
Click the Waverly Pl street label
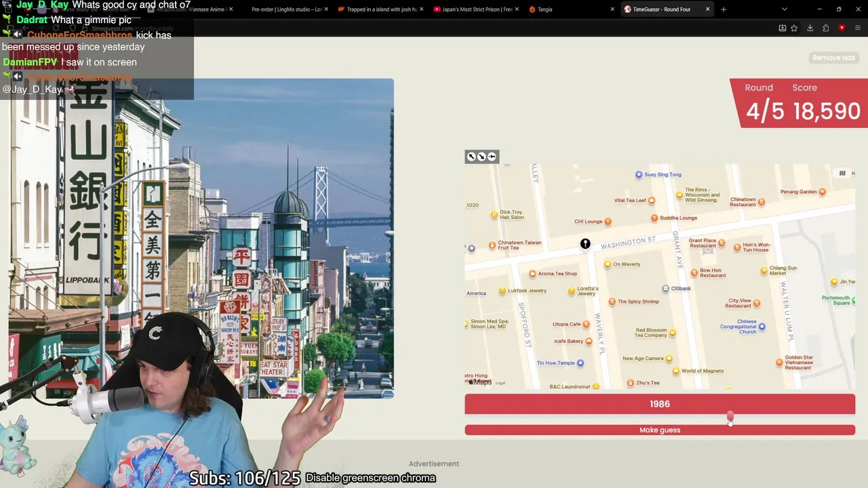tap(599, 334)
